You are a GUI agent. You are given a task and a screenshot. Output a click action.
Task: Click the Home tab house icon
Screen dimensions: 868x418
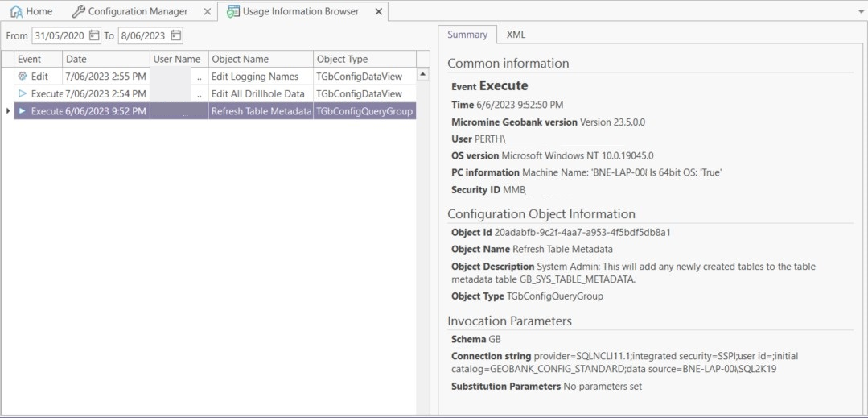15,12
